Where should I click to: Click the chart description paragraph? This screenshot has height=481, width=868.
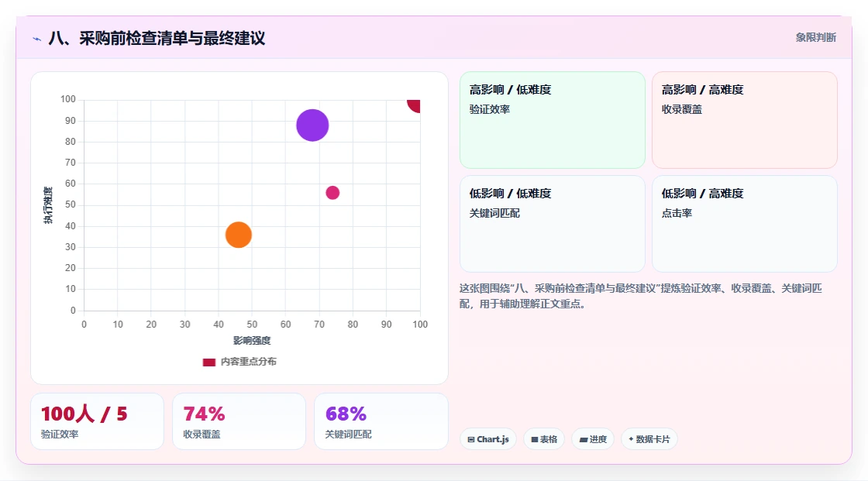[640, 296]
